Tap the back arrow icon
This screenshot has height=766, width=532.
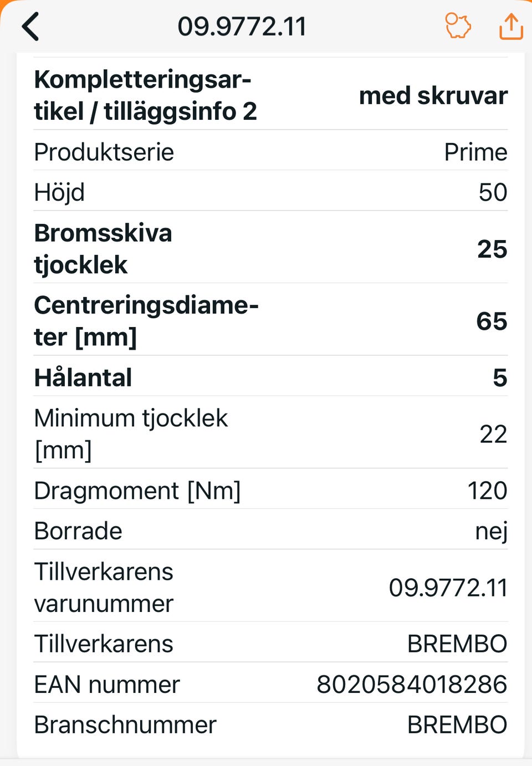tap(31, 27)
